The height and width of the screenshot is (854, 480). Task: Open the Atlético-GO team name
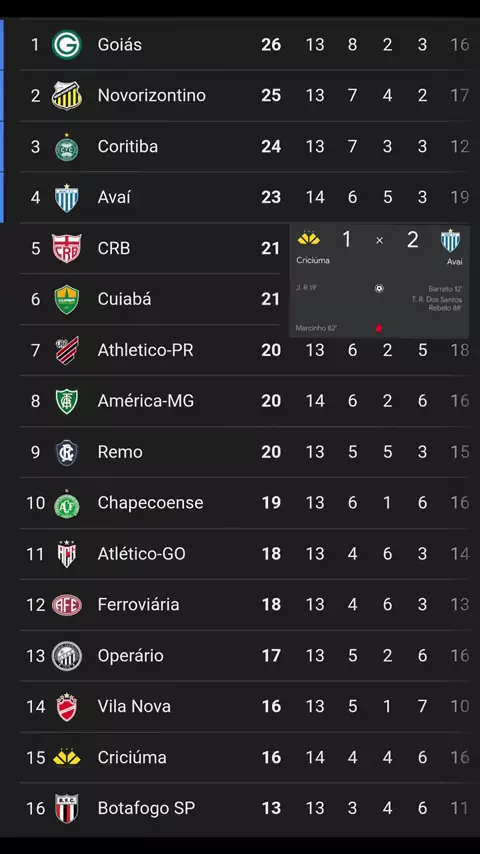[142, 554]
